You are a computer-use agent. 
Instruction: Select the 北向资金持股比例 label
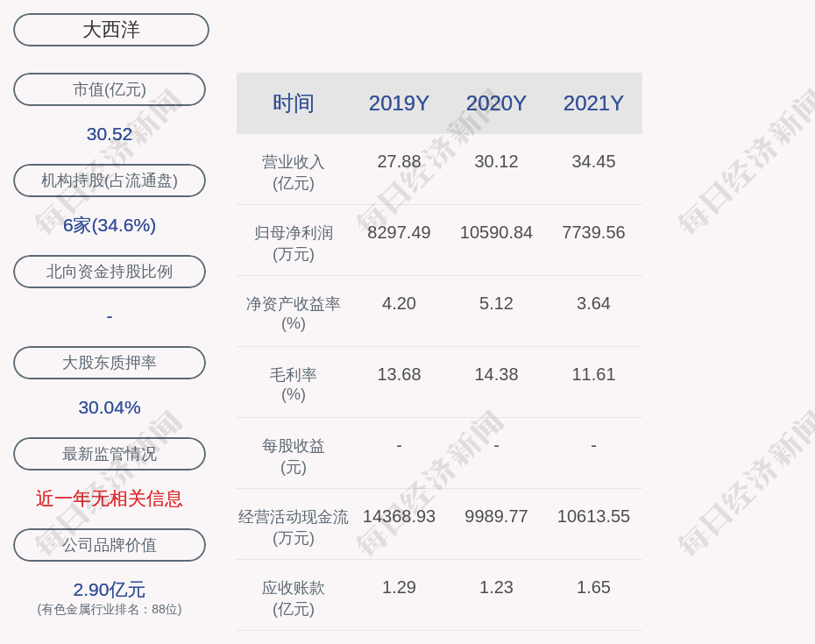click(x=110, y=272)
